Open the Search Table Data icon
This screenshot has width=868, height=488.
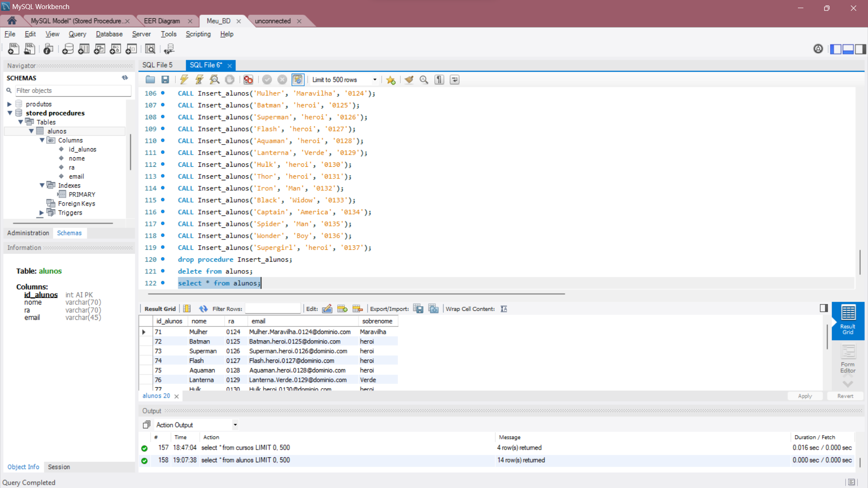pos(150,49)
